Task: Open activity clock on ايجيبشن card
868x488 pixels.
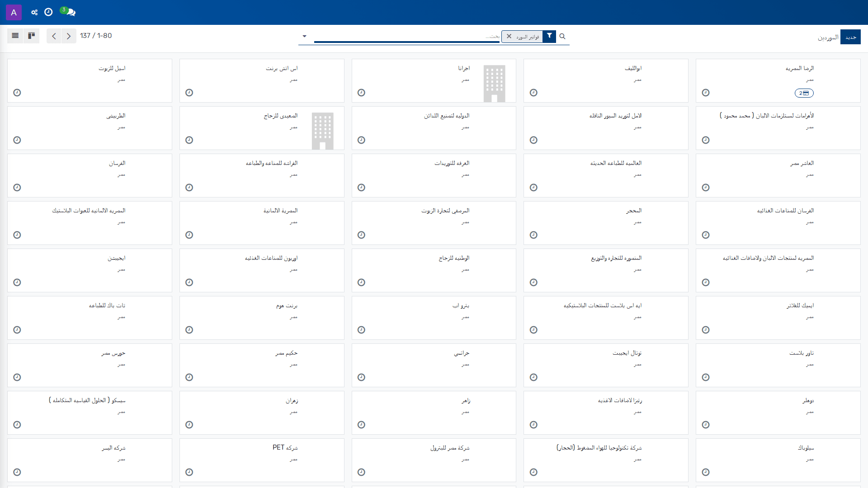Action: 17,282
